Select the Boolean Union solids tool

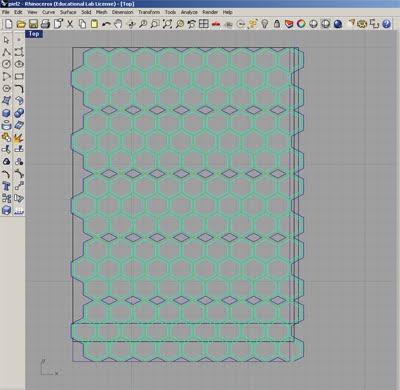tap(19, 113)
